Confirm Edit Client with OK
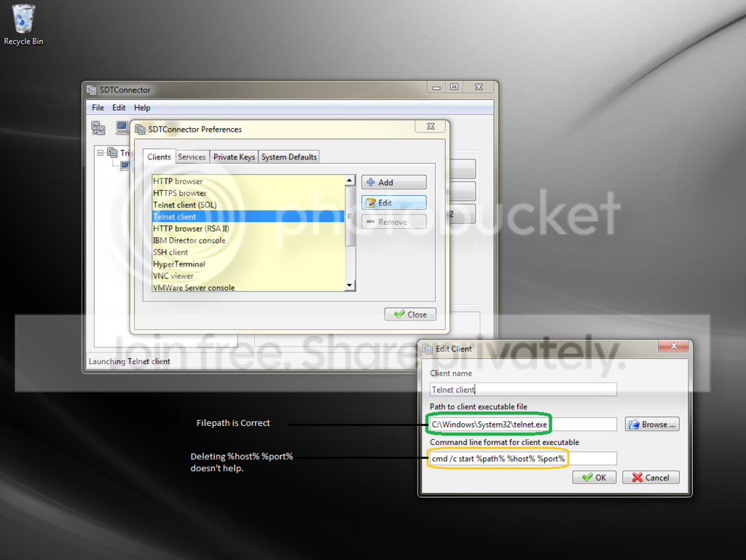The height and width of the screenshot is (560, 746). tap(594, 477)
